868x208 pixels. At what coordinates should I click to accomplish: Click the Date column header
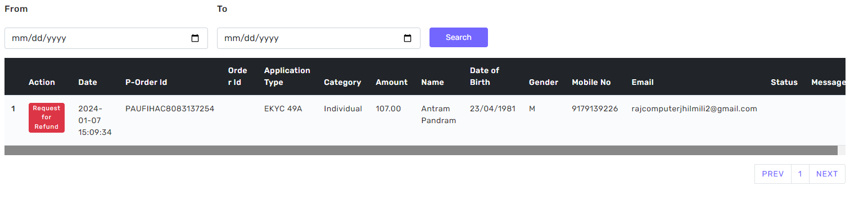coord(88,82)
